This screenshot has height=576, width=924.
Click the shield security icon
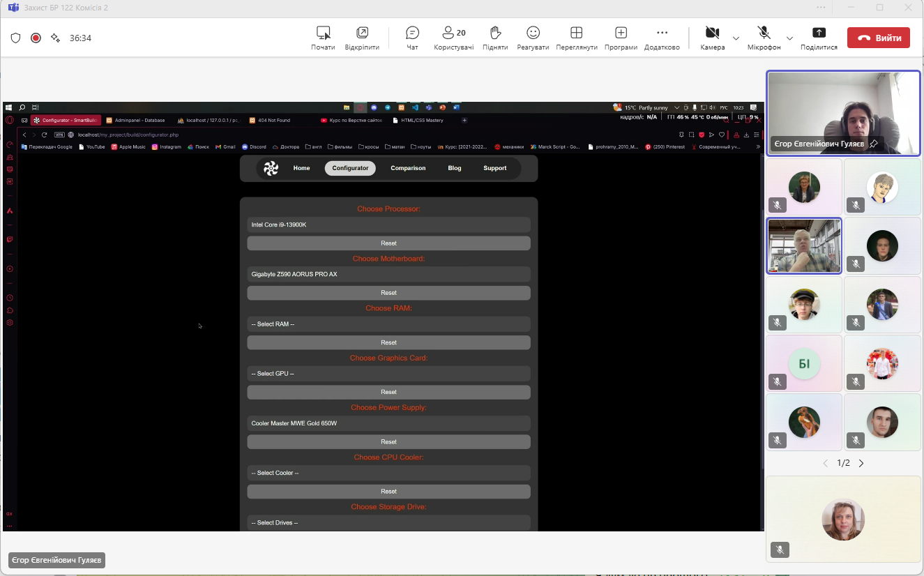(15, 38)
